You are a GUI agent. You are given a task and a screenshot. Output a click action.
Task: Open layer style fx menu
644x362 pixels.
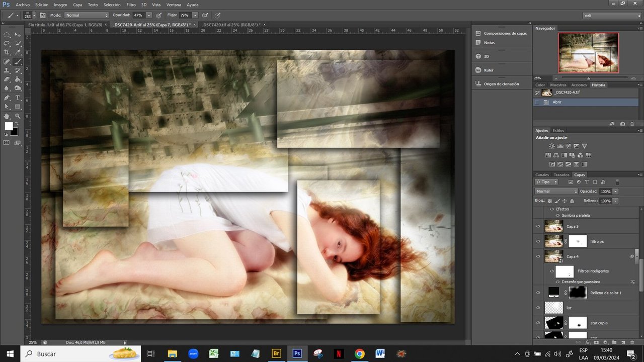pos(587,342)
